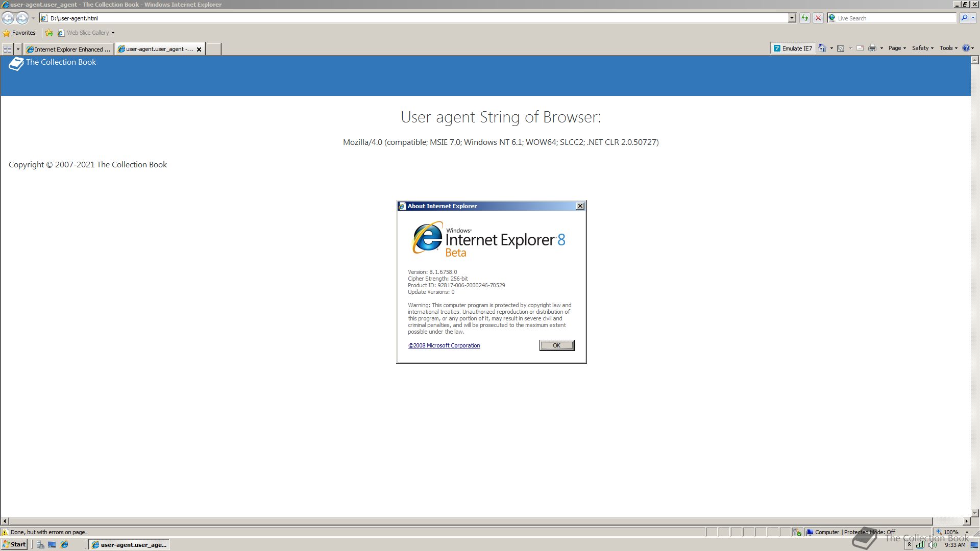This screenshot has width=980, height=551.
Task: Print the page with the printer
Action: coord(872,48)
